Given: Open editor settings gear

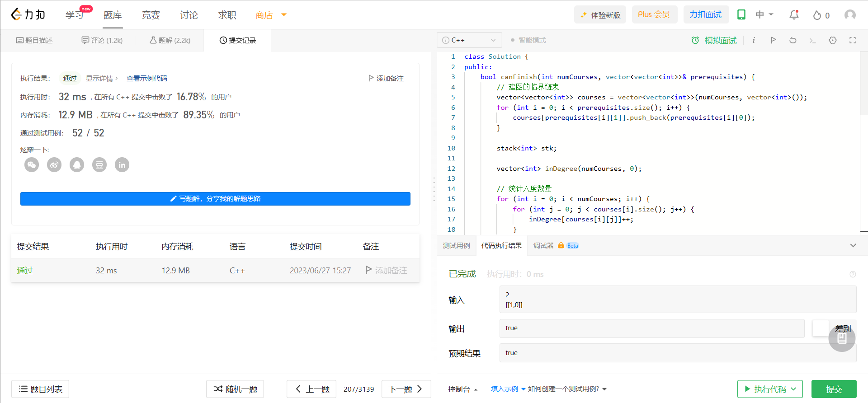Looking at the screenshot, I should click(833, 40).
